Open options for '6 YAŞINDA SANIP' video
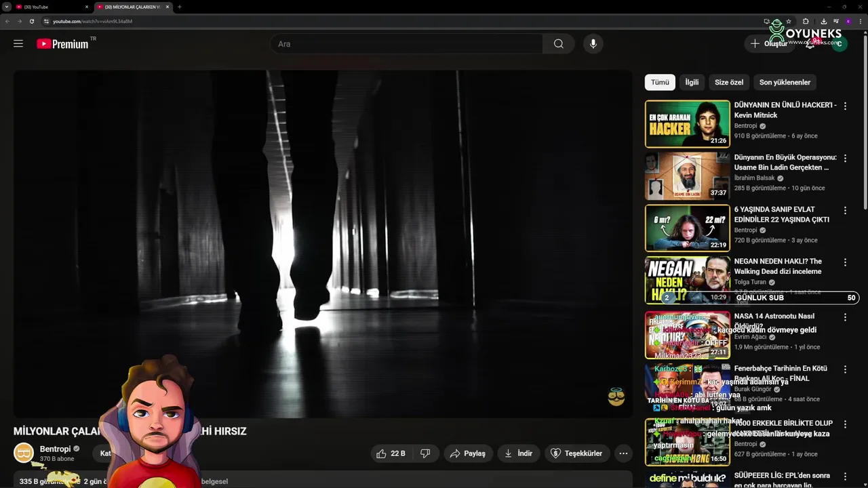Image resolution: width=868 pixels, height=488 pixels. [845, 211]
